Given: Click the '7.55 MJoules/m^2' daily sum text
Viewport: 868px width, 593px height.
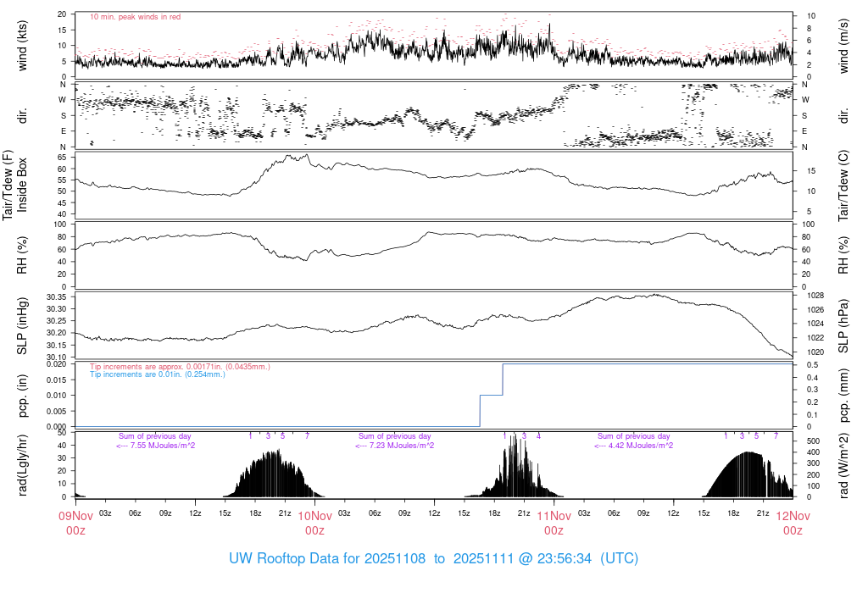Looking at the screenshot, I should (156, 446).
